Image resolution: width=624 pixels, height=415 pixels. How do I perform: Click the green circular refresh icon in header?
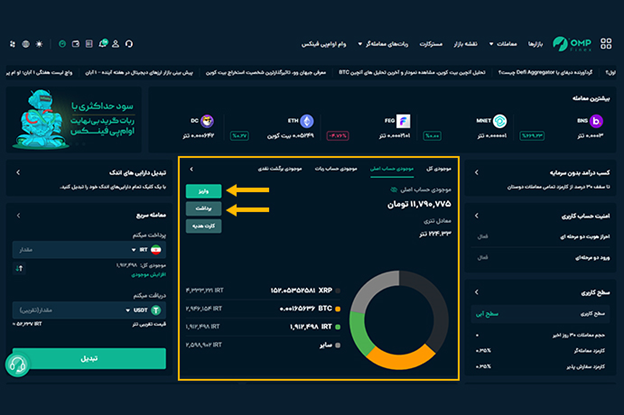(62, 44)
